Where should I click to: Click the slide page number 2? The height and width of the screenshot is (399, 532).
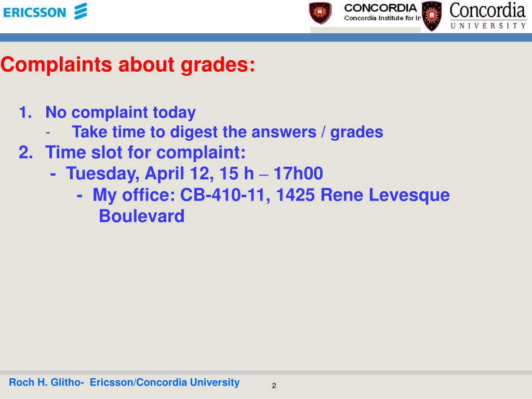(274, 386)
